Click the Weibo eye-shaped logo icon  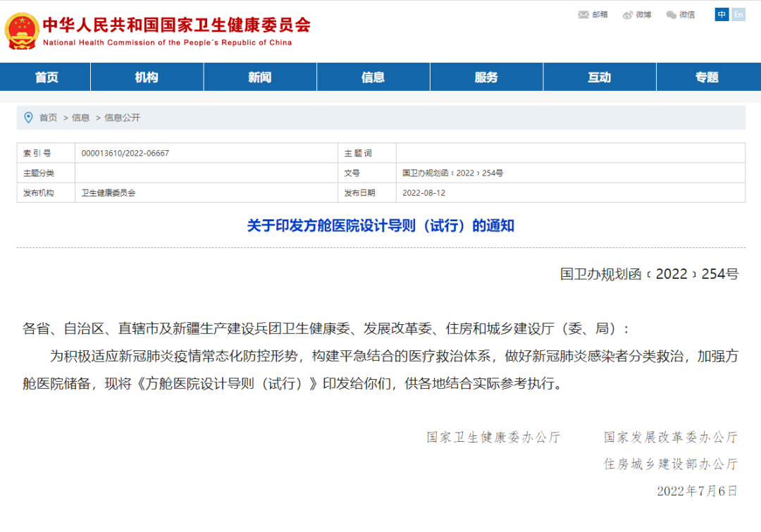coord(626,14)
